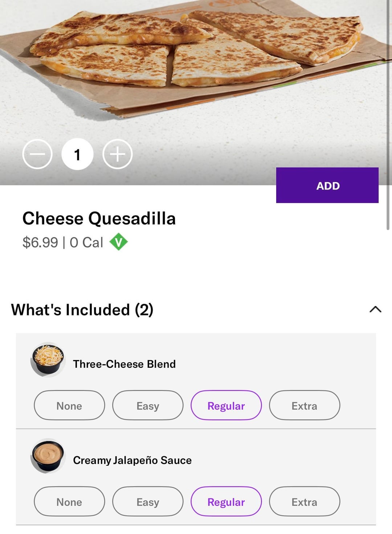Choose Extra for Three-Cheese Blend
The height and width of the screenshot is (534, 392).
305,405
